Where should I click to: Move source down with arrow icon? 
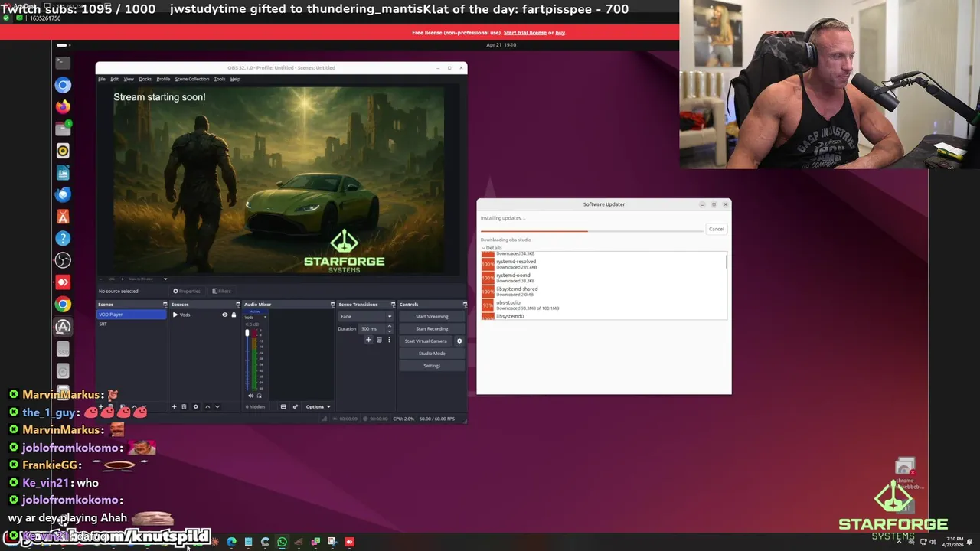click(217, 406)
